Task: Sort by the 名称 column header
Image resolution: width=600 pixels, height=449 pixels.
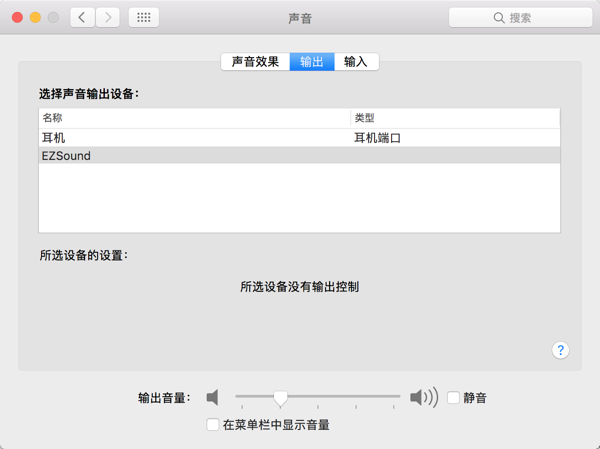Action: (194, 118)
